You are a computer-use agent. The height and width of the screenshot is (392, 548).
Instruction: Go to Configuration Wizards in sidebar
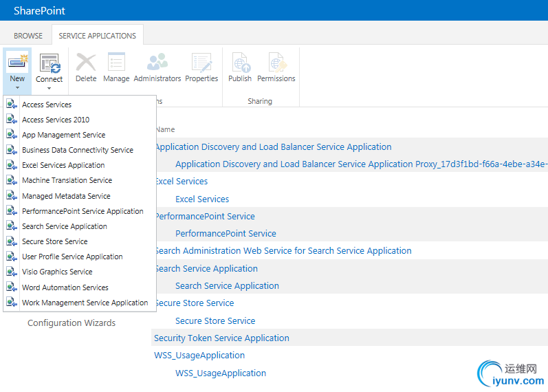pos(72,323)
